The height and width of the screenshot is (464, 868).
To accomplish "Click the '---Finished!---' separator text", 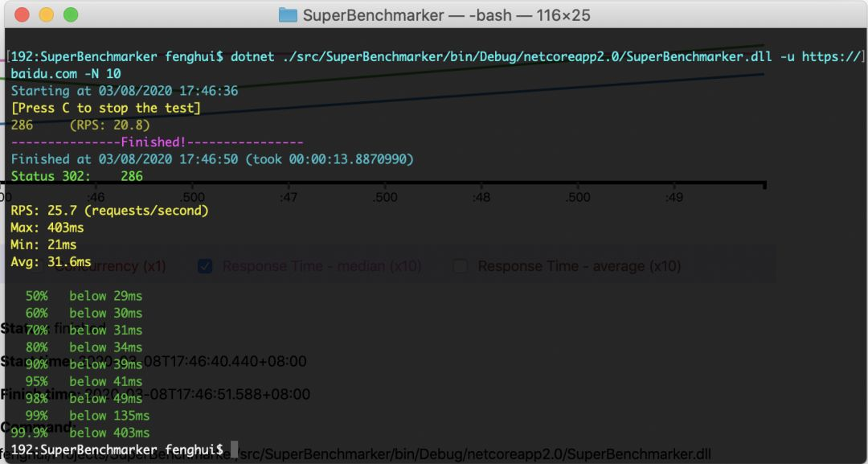I will pyautogui.click(x=158, y=142).
